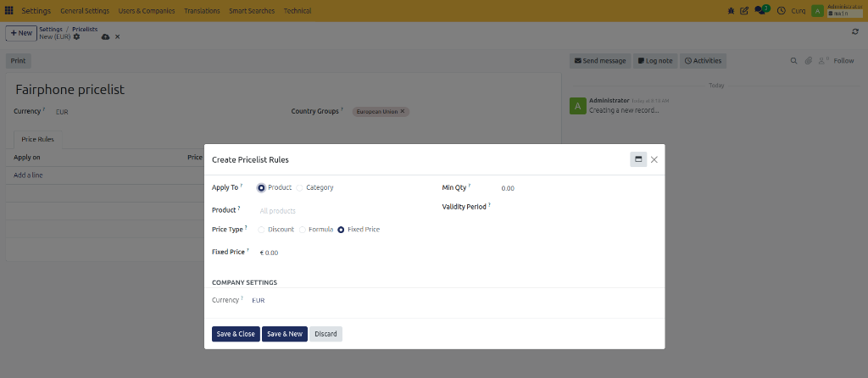Open the Translations menu
Image resolution: width=868 pixels, height=378 pixels.
(x=202, y=10)
